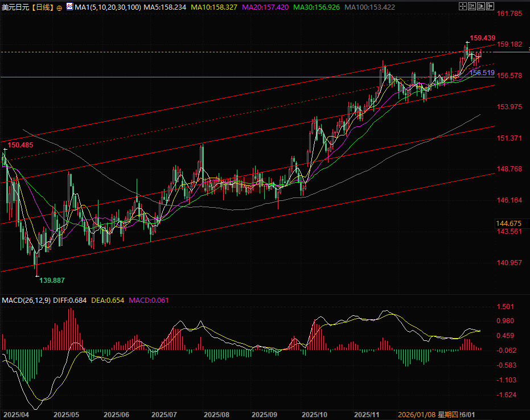
Task: Click the orange circle icon beside 日线
Action: point(60,7)
